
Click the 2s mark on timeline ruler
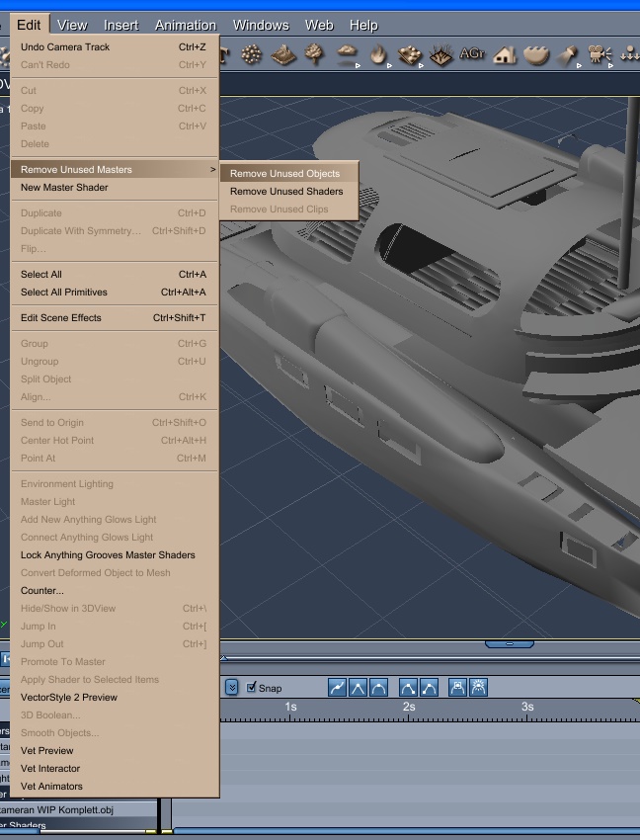pos(408,707)
